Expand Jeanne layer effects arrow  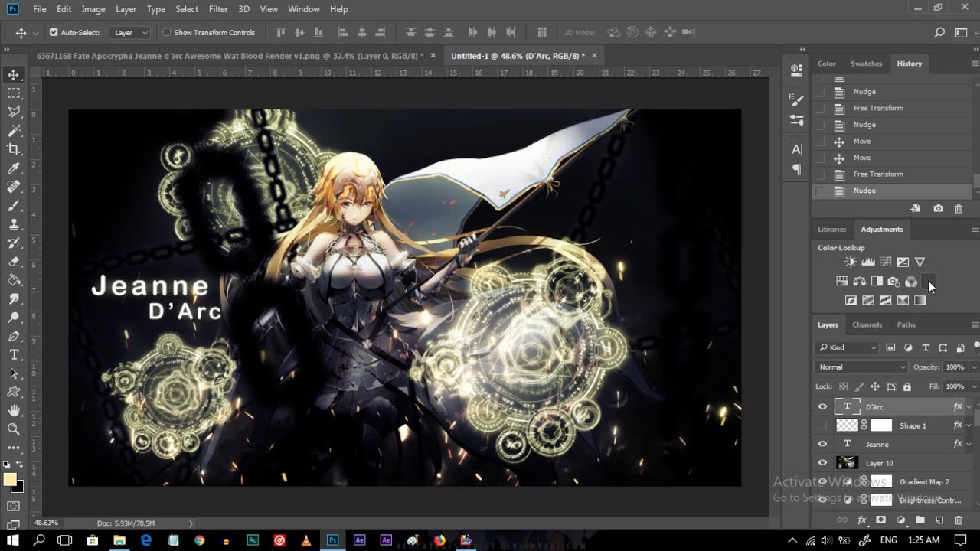969,444
